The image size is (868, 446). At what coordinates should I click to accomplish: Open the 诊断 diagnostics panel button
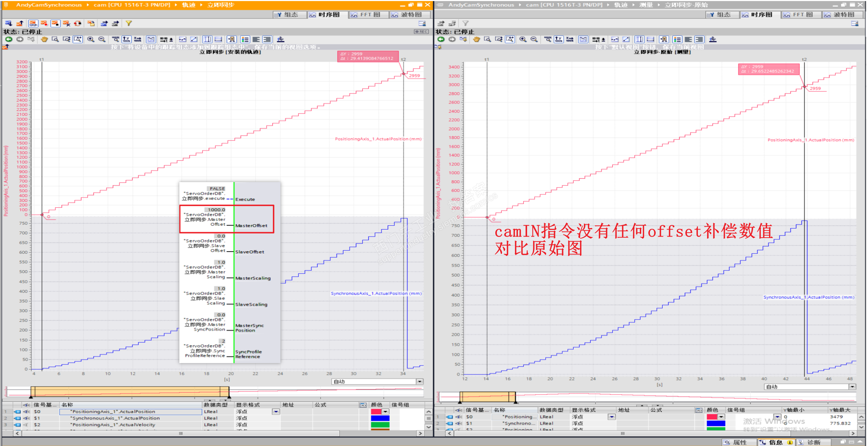[x=813, y=442]
